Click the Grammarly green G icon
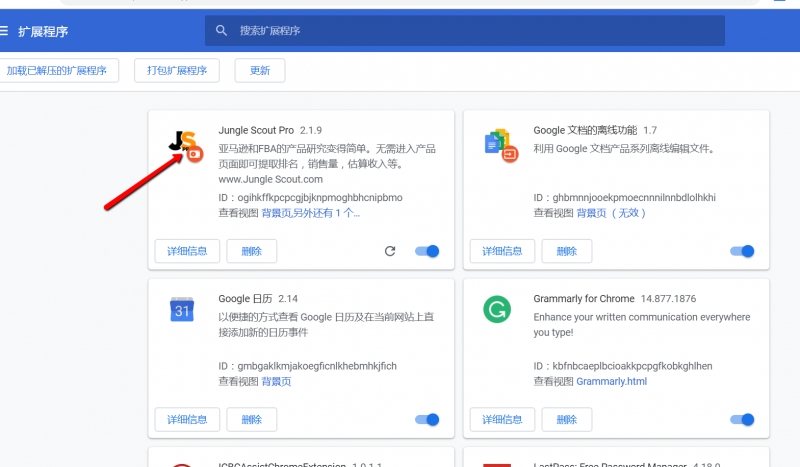The height and width of the screenshot is (467, 800). (497, 309)
